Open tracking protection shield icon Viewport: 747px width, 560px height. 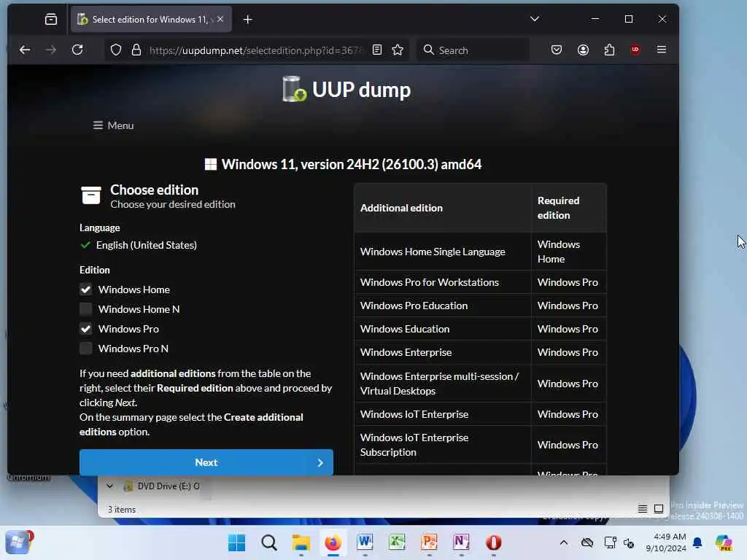[116, 50]
